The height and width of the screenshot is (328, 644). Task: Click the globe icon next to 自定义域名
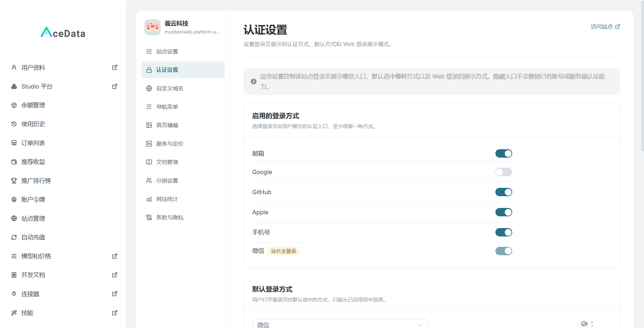coord(149,89)
